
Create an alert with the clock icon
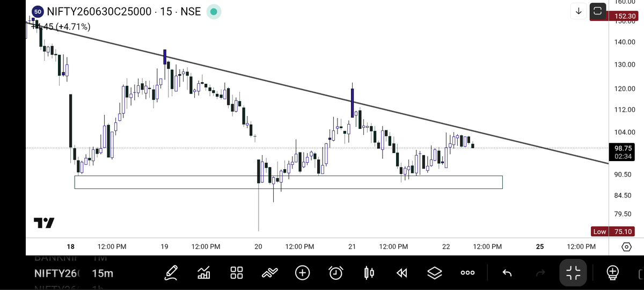(335, 273)
